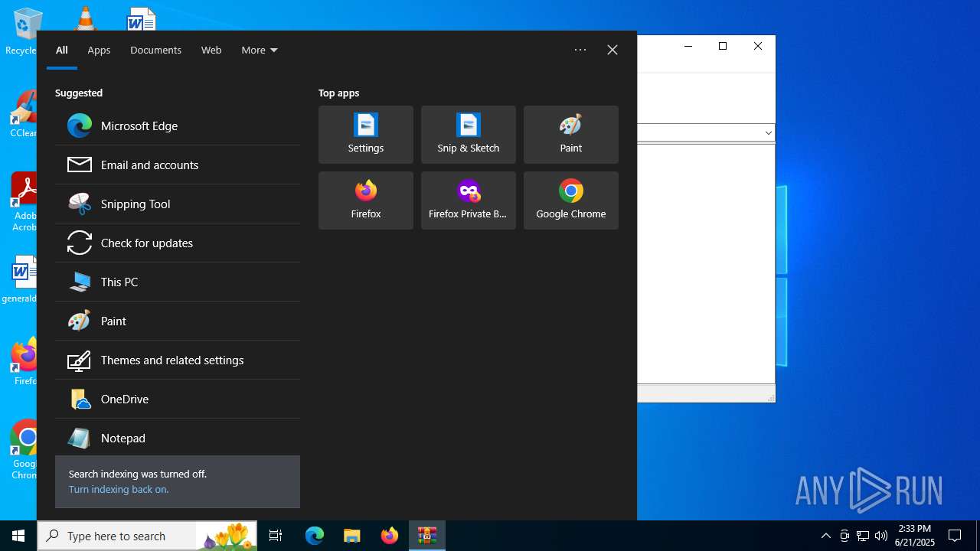Switch to the Documents search tab
The image size is (980, 551).
[155, 50]
